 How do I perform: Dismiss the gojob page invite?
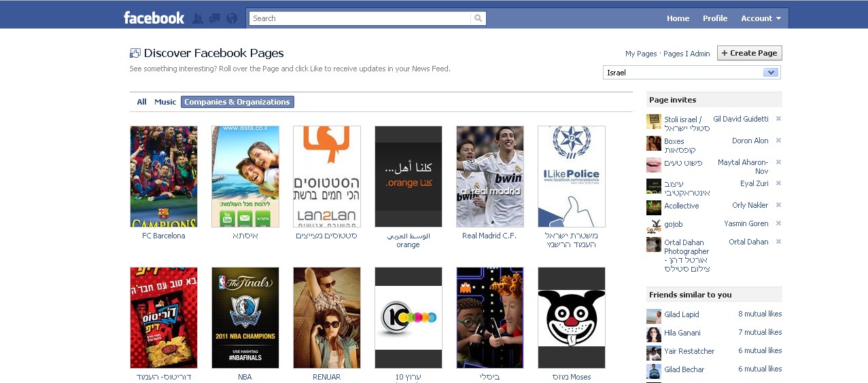(x=778, y=223)
